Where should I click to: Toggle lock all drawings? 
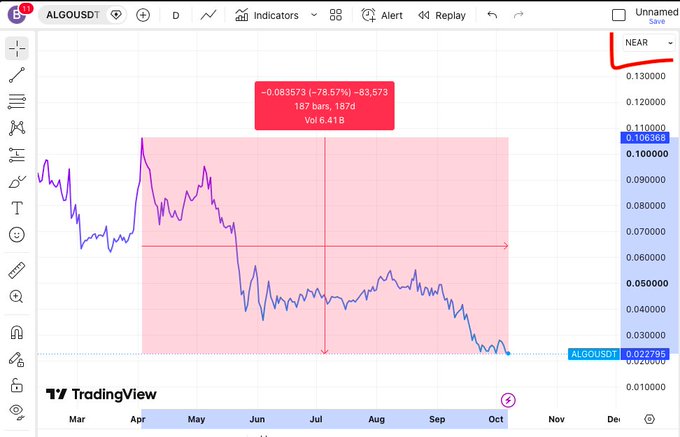pos(16,385)
